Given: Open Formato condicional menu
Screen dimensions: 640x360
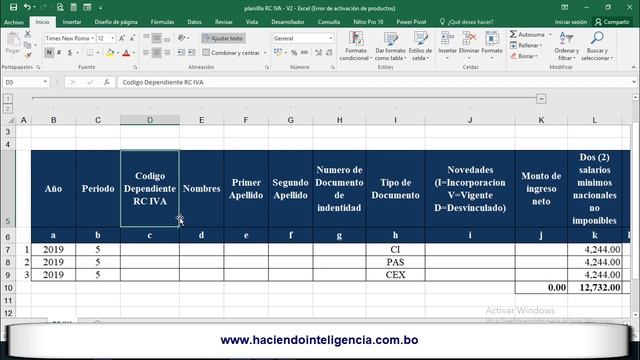Looking at the screenshot, I should 356,46.
